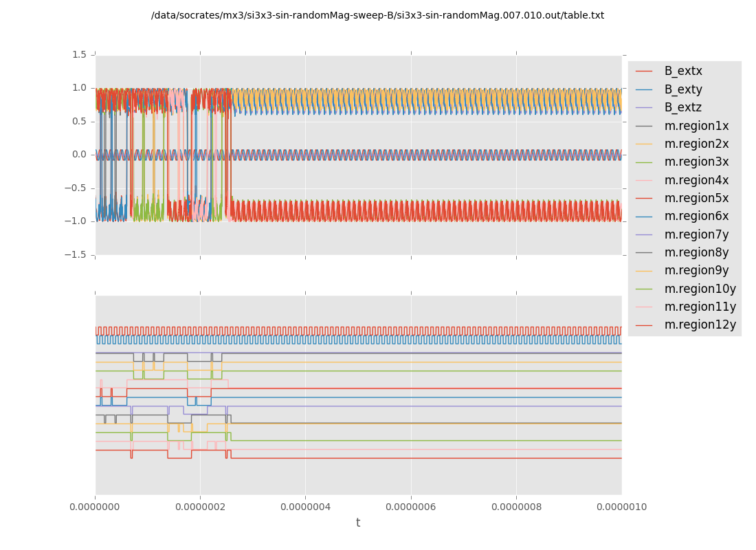Click the 0.0000004 x-axis tick label
Viewport: 756px width, 550px height.
[x=306, y=507]
